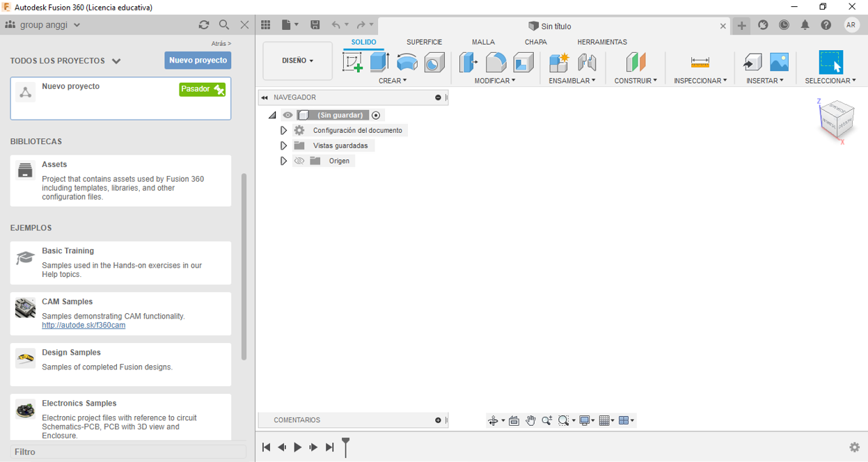Open the DISEÑO workspace dropdown
Image resolution: width=868 pixels, height=462 pixels.
[297, 61]
